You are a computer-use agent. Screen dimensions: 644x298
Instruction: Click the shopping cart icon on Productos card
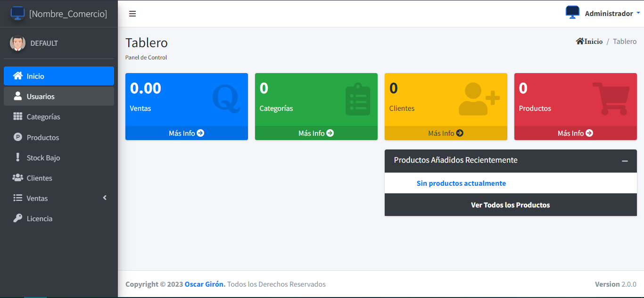pyautogui.click(x=611, y=99)
